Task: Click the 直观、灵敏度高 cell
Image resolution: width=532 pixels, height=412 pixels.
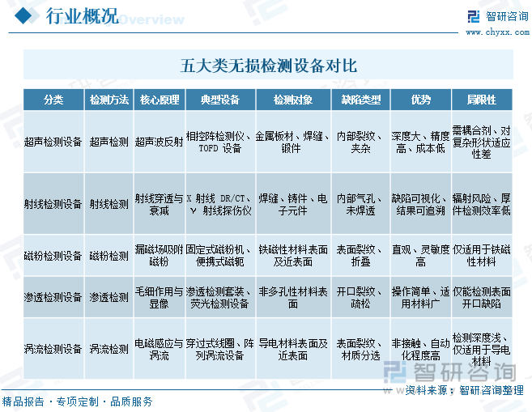Action: 421,255
